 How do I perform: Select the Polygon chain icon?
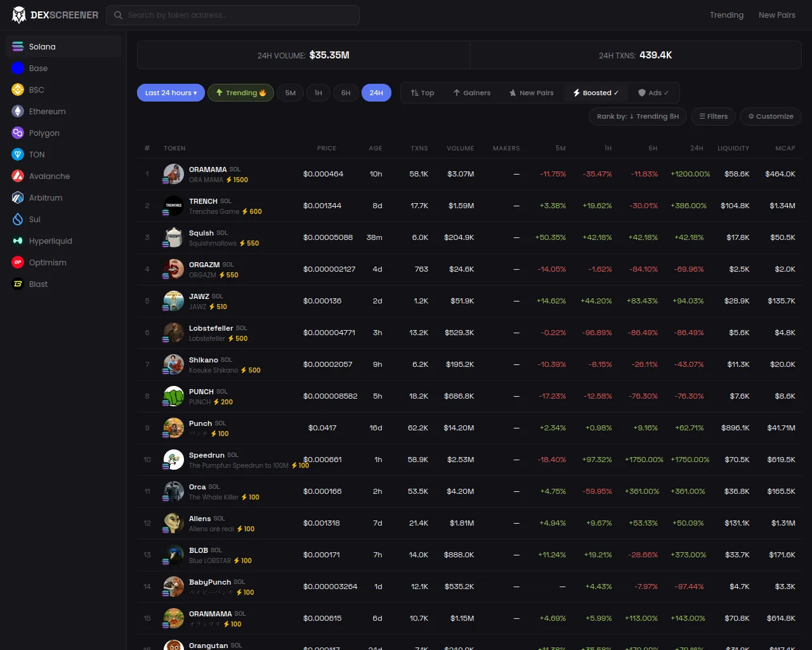(18, 133)
